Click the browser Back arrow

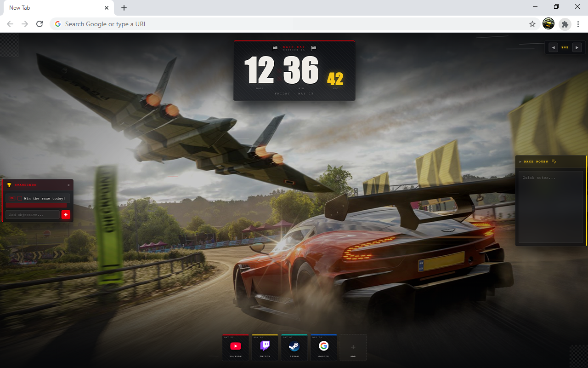tap(10, 24)
